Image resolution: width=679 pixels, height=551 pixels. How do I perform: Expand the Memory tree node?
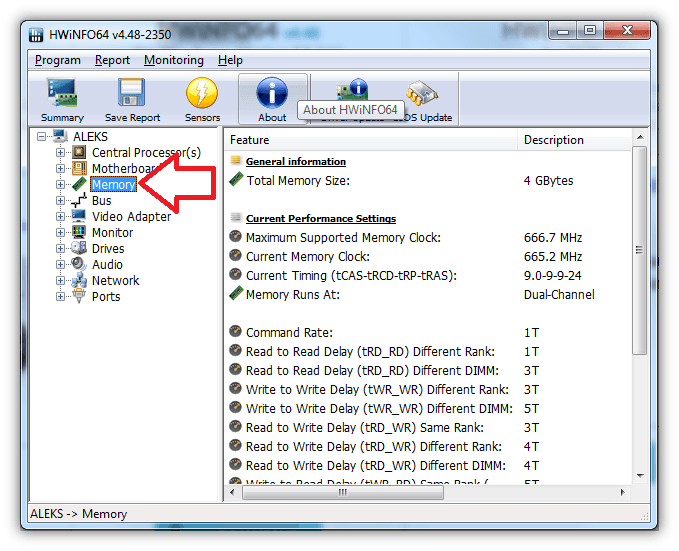pyautogui.click(x=60, y=184)
